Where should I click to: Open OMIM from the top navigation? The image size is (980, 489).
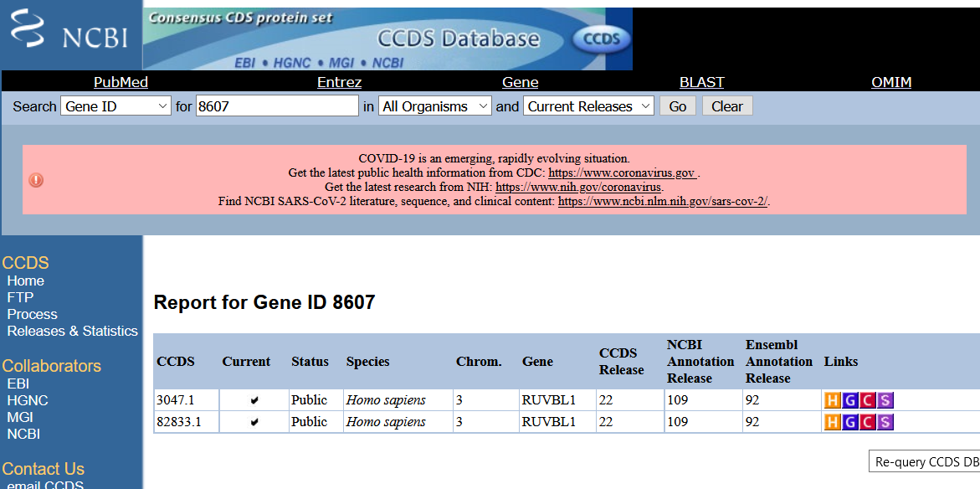coord(890,82)
